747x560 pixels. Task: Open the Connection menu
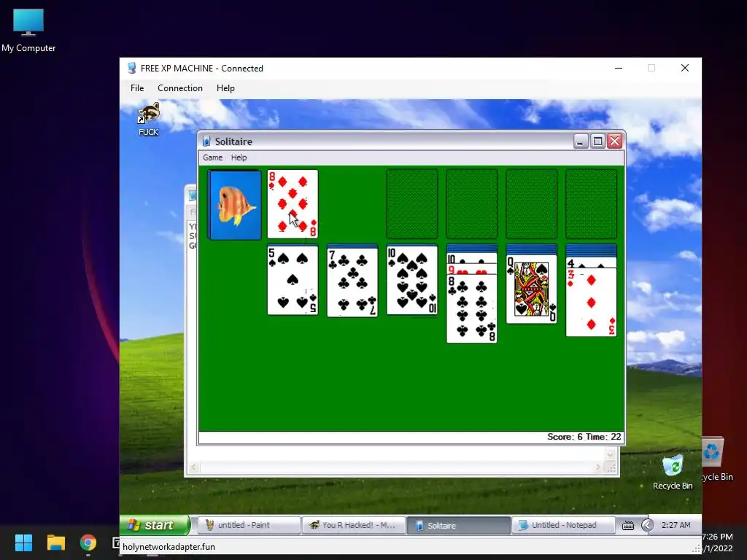click(x=180, y=88)
